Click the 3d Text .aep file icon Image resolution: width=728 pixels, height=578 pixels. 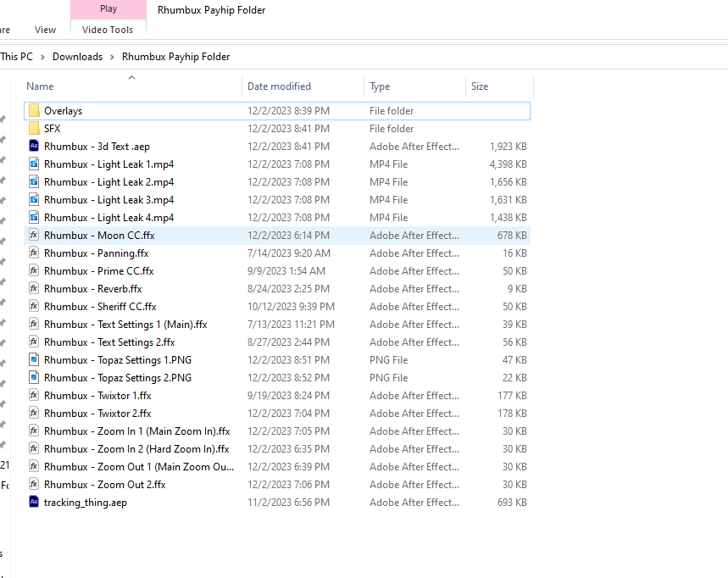pyautogui.click(x=34, y=146)
